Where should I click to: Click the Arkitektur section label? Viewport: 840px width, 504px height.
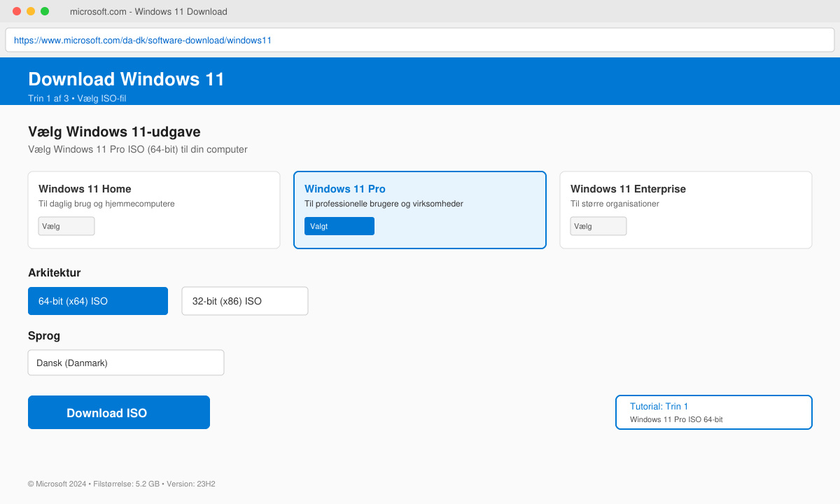click(x=55, y=273)
